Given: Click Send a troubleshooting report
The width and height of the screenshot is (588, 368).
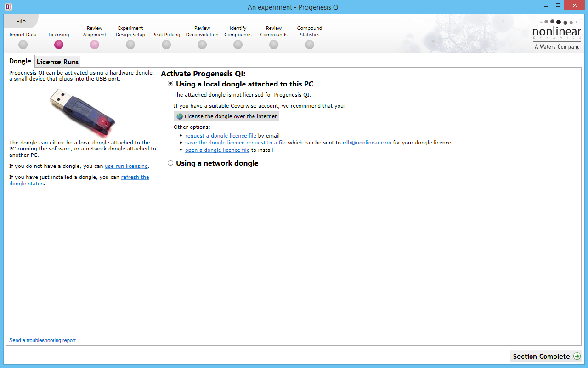Looking at the screenshot, I should click(x=42, y=340).
